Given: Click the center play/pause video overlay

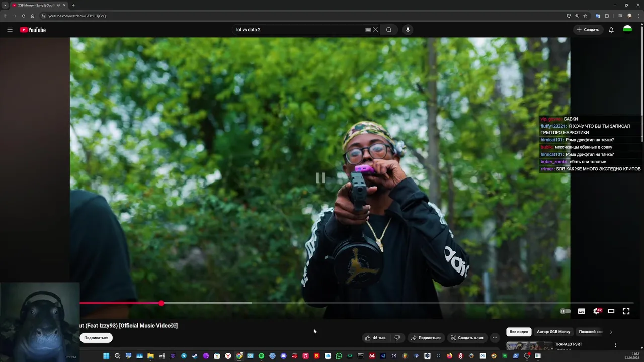Looking at the screenshot, I should (320, 177).
